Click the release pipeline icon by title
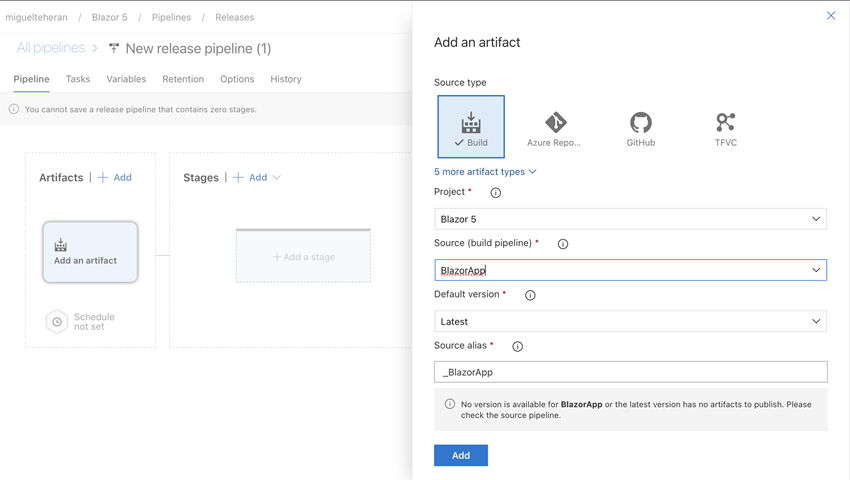 [x=113, y=48]
